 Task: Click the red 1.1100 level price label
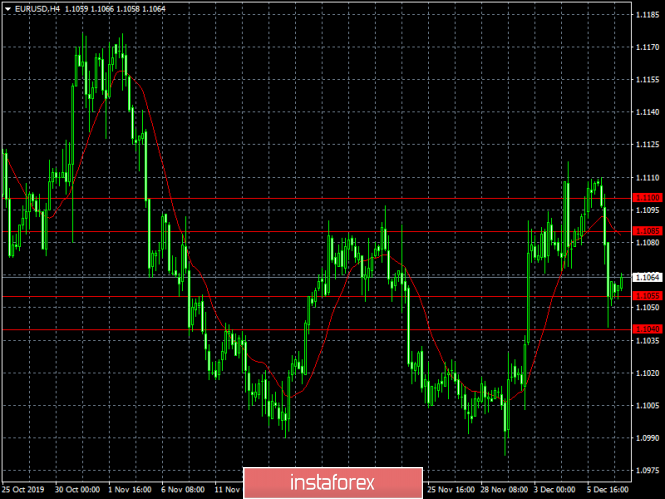[647, 198]
